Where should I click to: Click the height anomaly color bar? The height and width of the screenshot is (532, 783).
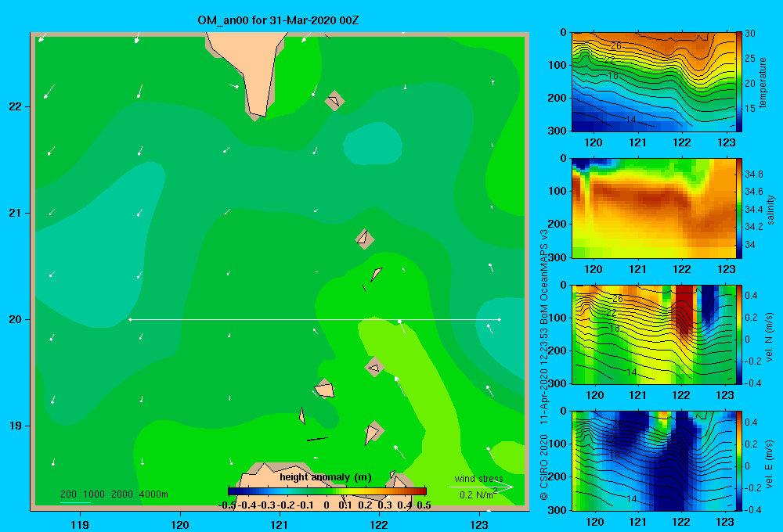click(x=327, y=491)
